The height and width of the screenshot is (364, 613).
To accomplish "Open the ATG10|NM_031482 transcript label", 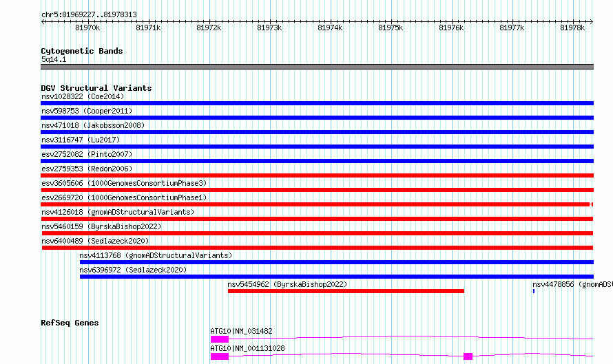I will point(241,331).
